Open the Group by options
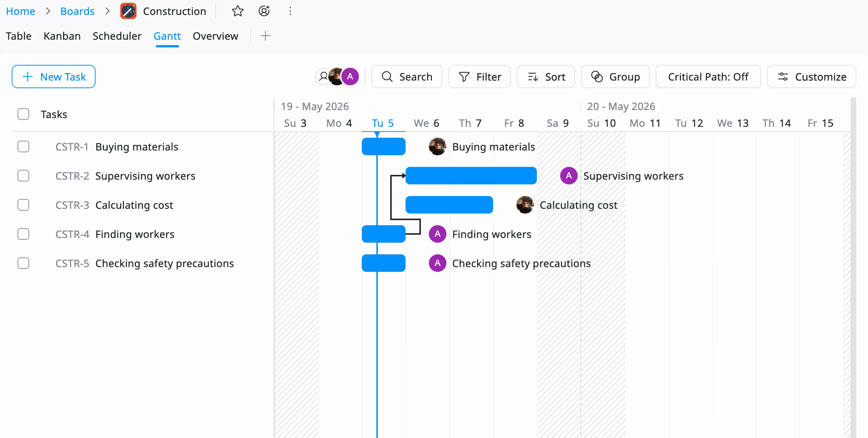 coord(615,77)
